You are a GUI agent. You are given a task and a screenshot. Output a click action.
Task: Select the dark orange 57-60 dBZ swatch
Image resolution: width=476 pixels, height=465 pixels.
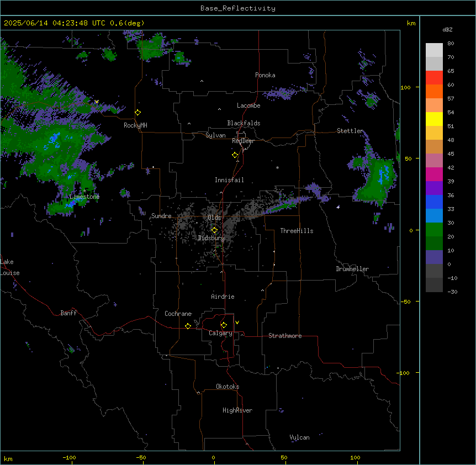click(x=434, y=91)
